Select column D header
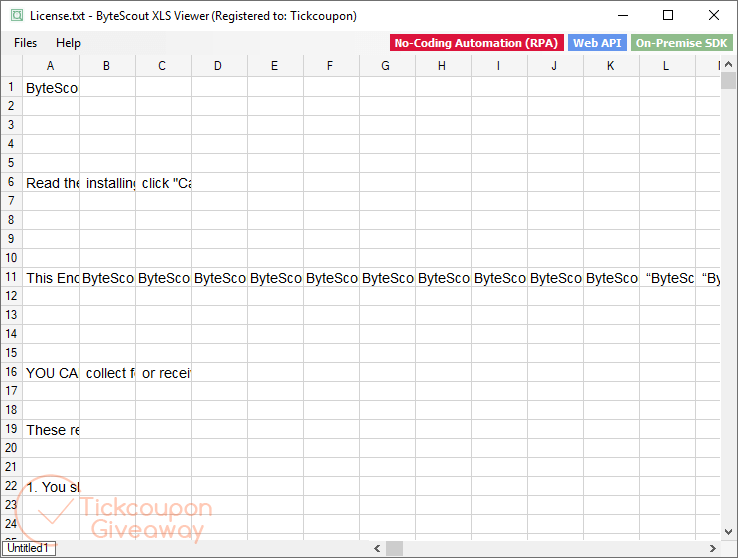This screenshot has height=558, width=738. pyautogui.click(x=219, y=66)
